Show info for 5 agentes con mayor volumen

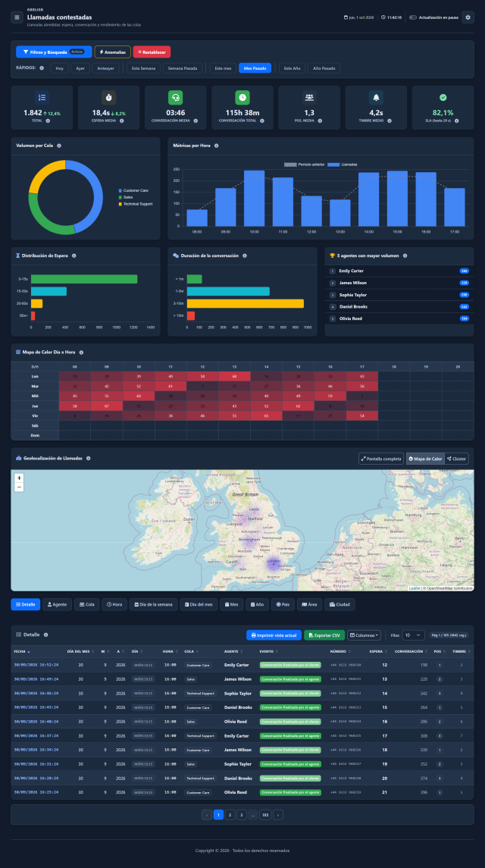point(405,255)
